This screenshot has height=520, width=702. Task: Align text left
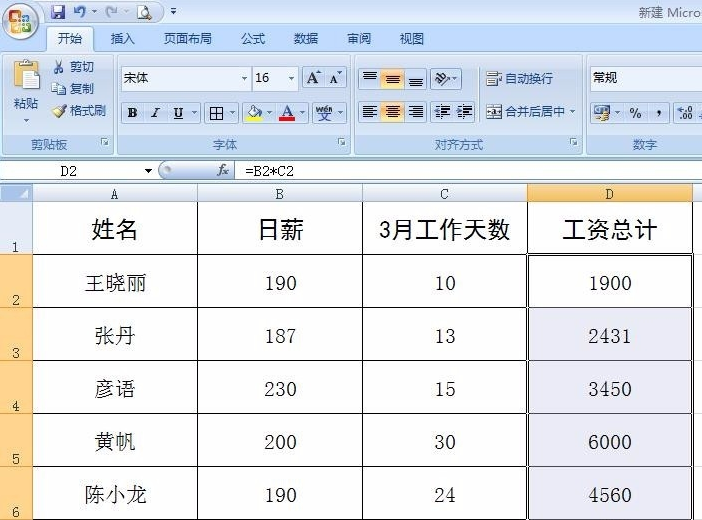(x=369, y=111)
